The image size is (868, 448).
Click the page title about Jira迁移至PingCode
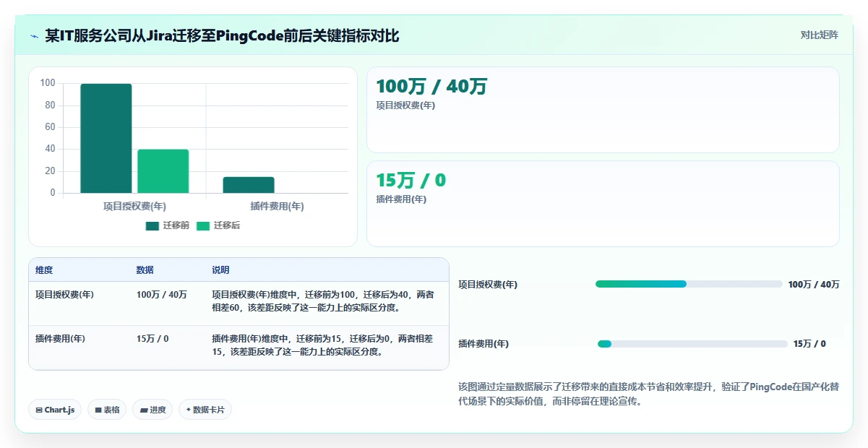(x=222, y=36)
